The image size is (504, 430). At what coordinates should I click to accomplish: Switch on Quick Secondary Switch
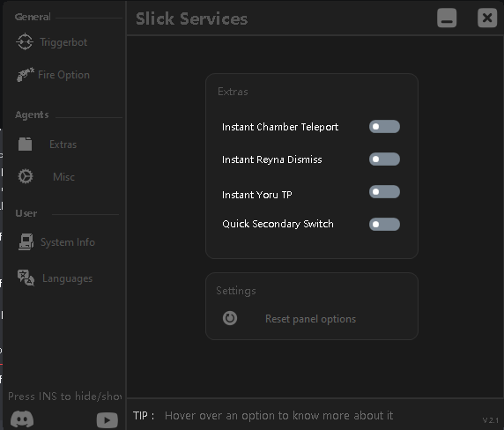(384, 225)
